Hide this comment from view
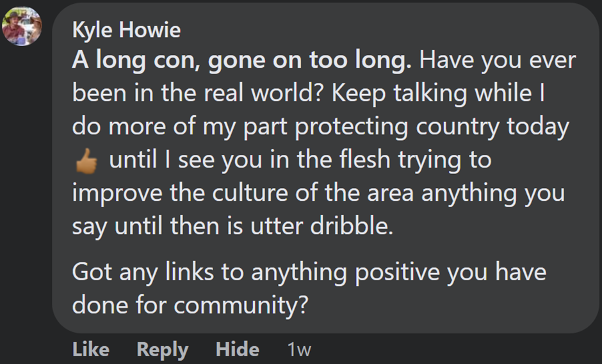 pos(237,349)
